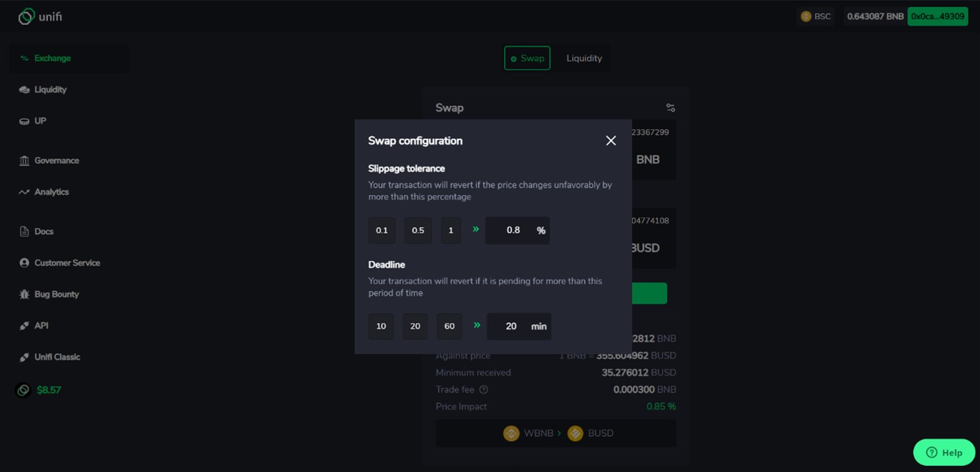
Task: Click the Customer Service person icon
Action: tap(24, 263)
